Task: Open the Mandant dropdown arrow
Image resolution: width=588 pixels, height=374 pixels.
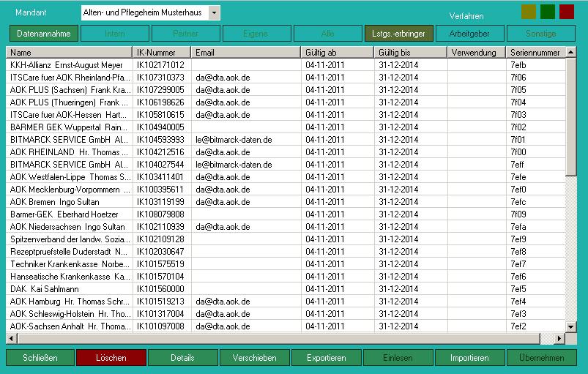Action: [214, 12]
